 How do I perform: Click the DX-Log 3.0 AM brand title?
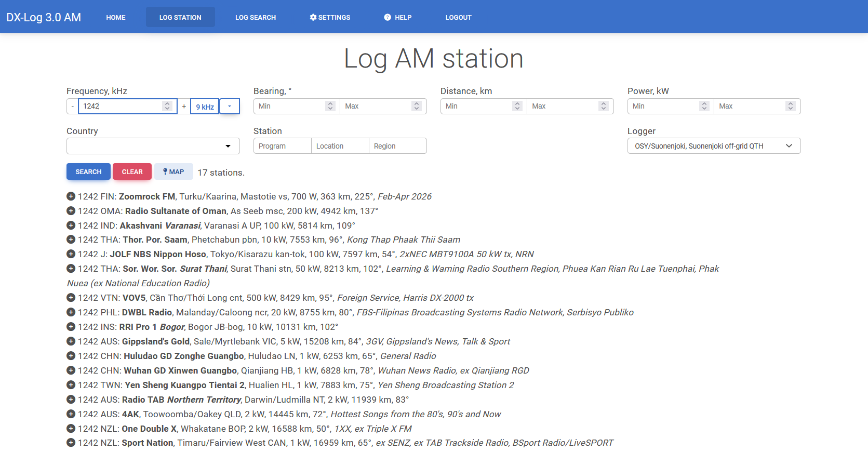coord(44,17)
